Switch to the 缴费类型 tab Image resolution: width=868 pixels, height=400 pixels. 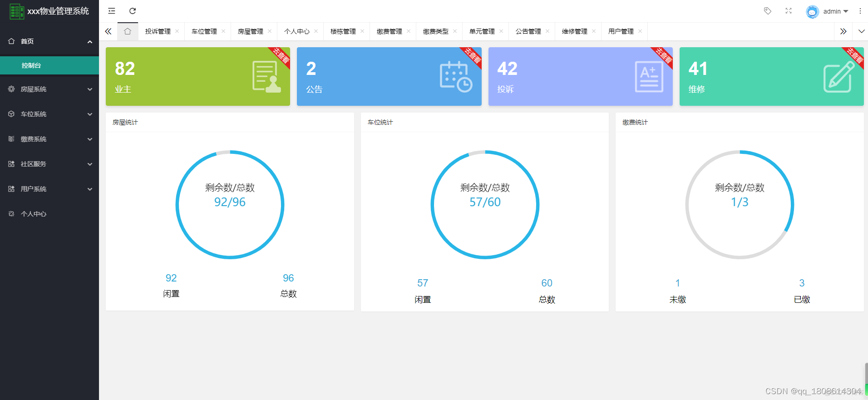click(x=436, y=31)
